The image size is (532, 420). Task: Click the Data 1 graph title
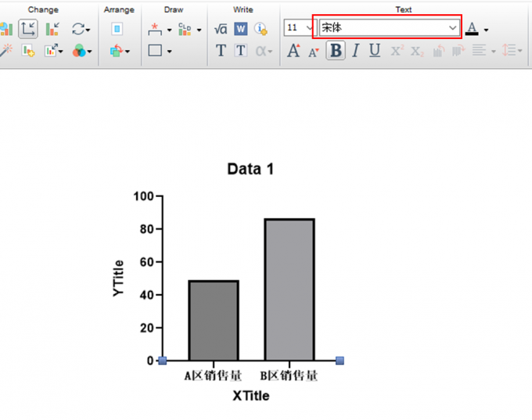(x=250, y=169)
